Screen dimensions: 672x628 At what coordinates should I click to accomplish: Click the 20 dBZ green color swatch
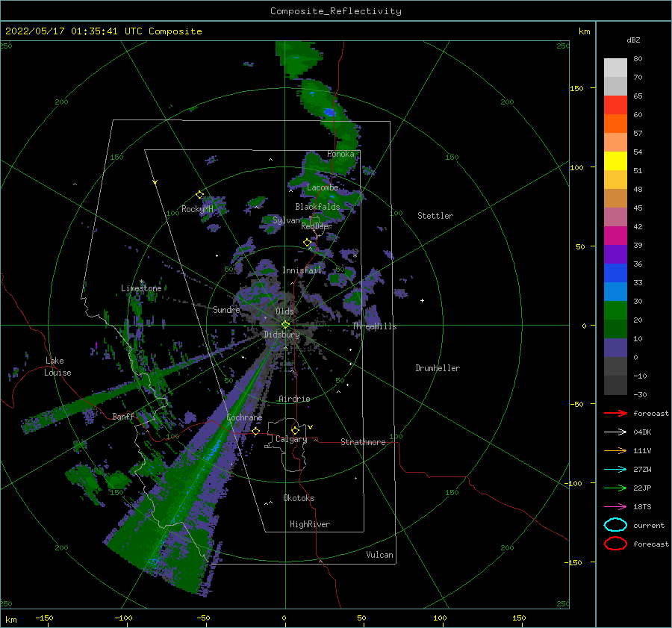[615, 310]
